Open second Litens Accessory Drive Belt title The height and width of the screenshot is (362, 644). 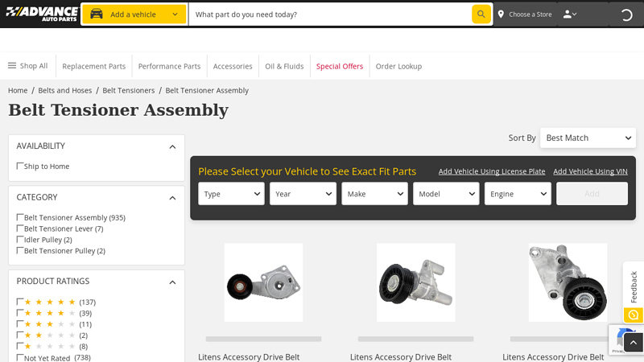[x=401, y=357]
